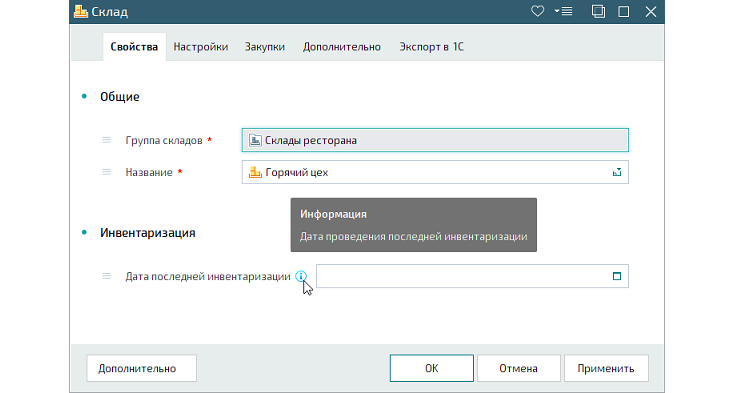Open calendar picker in inventory date field

pyautogui.click(x=616, y=276)
